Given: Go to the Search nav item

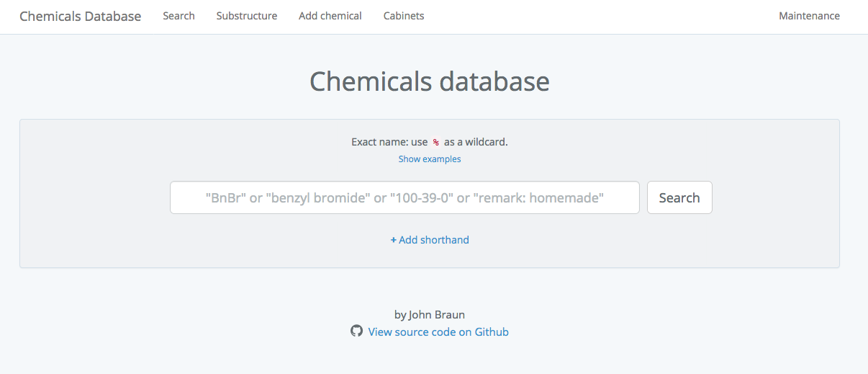Looking at the screenshot, I should (x=178, y=16).
